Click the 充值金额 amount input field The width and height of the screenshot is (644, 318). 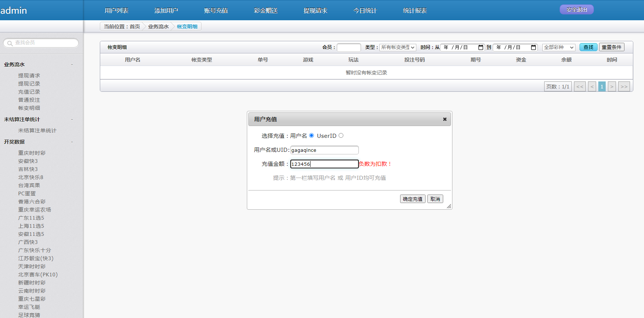click(324, 164)
